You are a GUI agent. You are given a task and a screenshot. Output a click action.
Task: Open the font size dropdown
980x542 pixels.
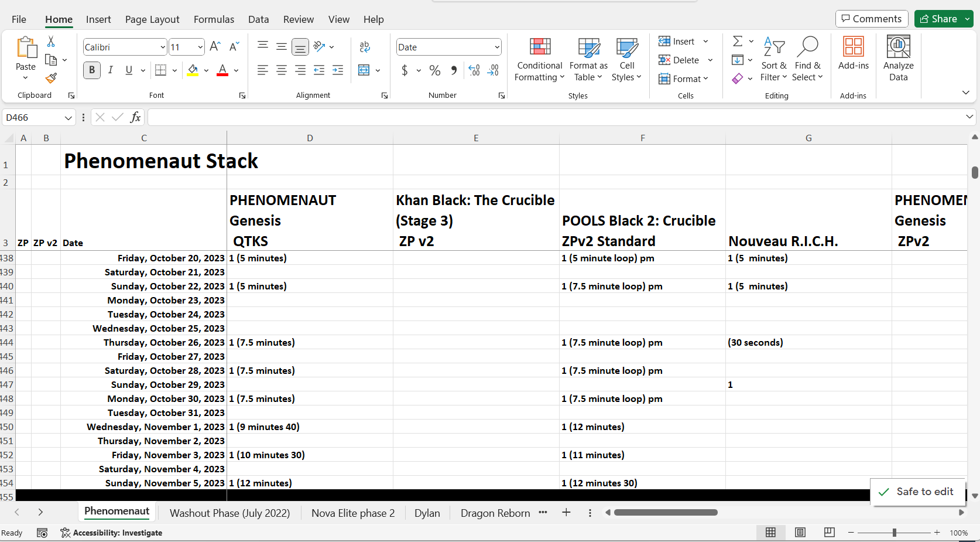200,47
